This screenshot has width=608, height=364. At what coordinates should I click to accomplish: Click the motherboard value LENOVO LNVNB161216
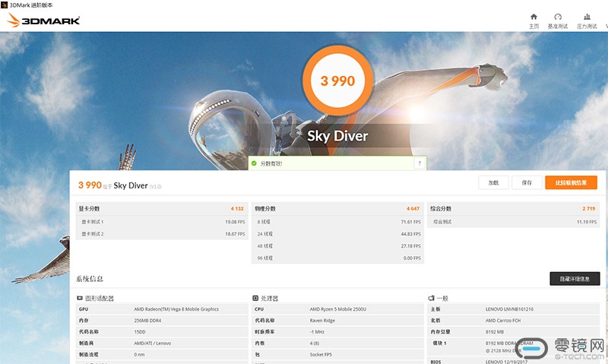click(509, 309)
